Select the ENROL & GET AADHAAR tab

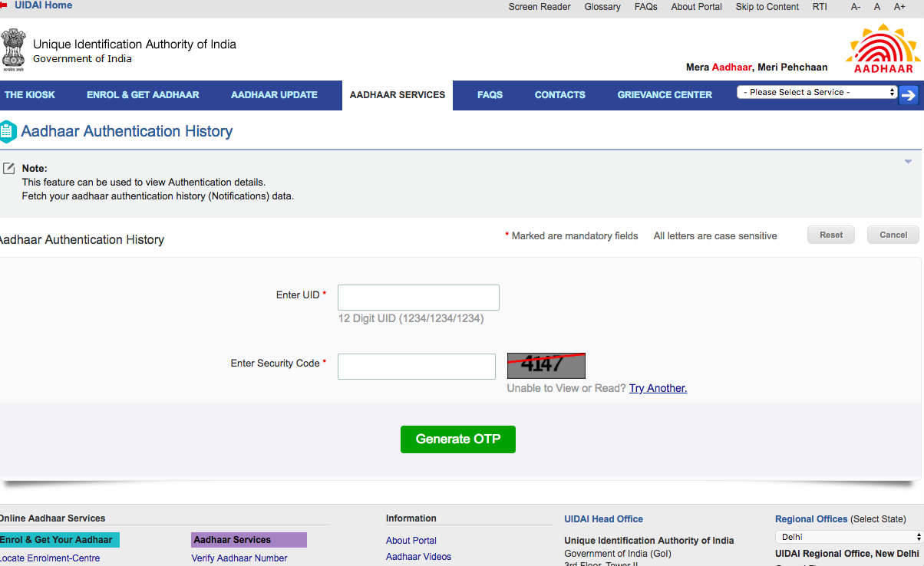click(x=142, y=94)
